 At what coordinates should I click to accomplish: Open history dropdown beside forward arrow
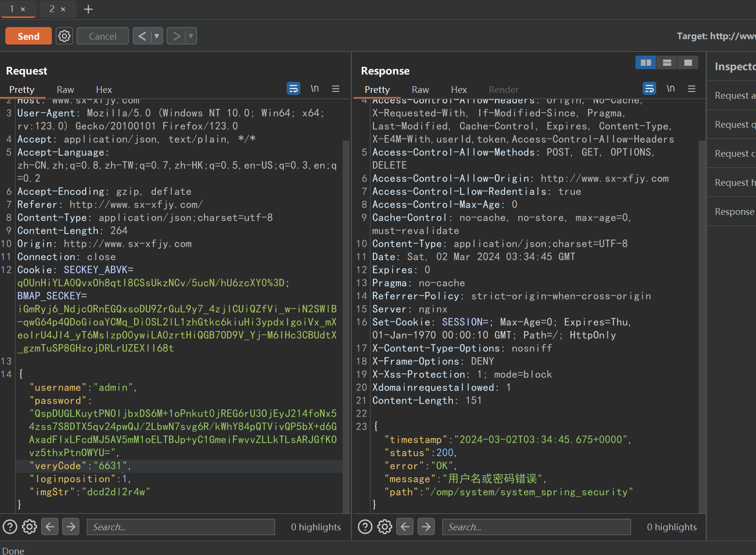click(x=191, y=36)
